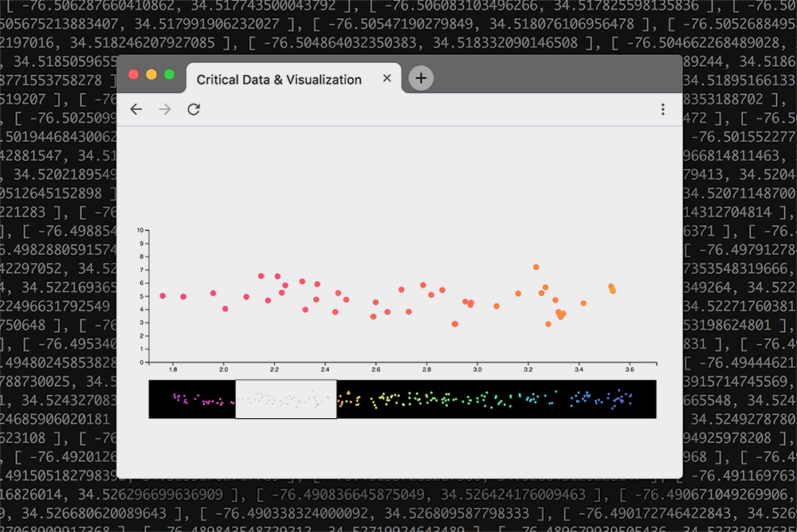Screen dimensions: 797x532
Task: Click the 10 label on y-axis
Action: point(140,230)
